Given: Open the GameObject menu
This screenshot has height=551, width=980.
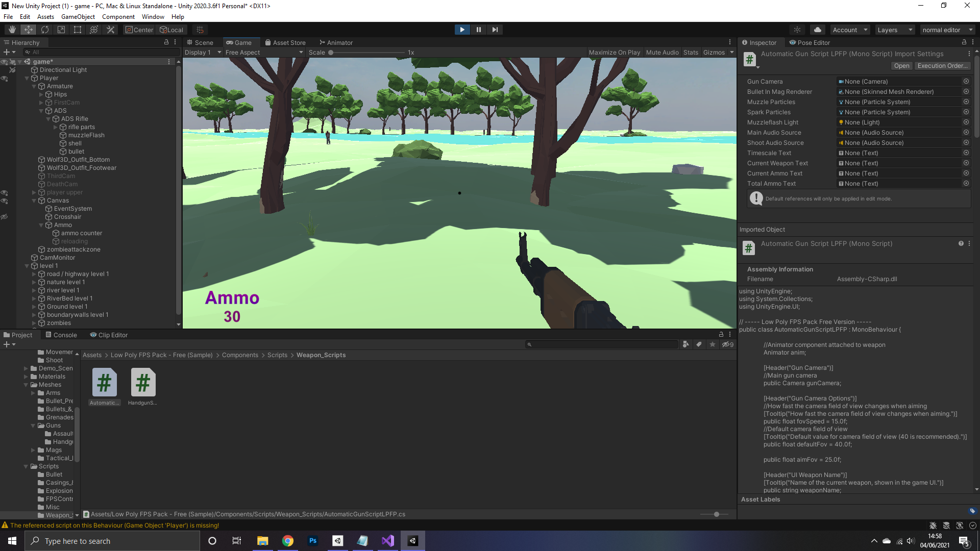Looking at the screenshot, I should point(78,16).
